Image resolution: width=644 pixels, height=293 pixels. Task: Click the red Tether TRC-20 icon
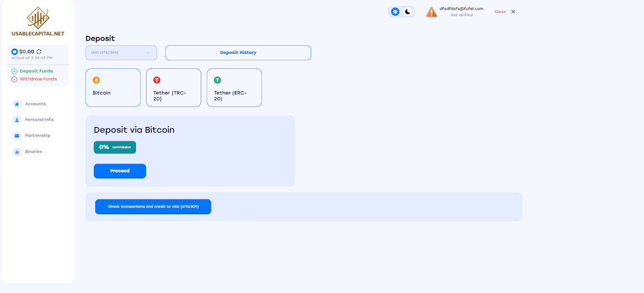click(157, 80)
